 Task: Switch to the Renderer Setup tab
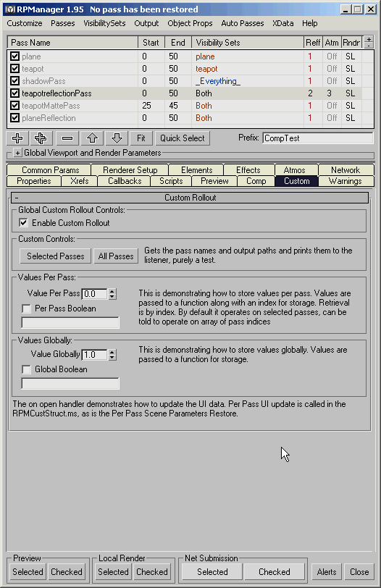coord(130,170)
